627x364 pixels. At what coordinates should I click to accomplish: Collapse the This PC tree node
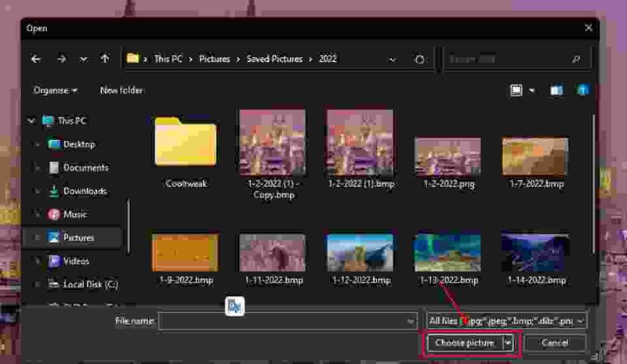click(x=31, y=121)
